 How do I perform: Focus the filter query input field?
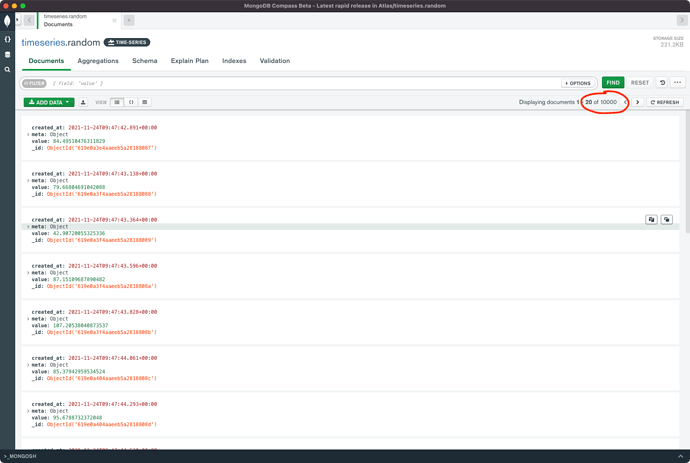click(x=304, y=83)
